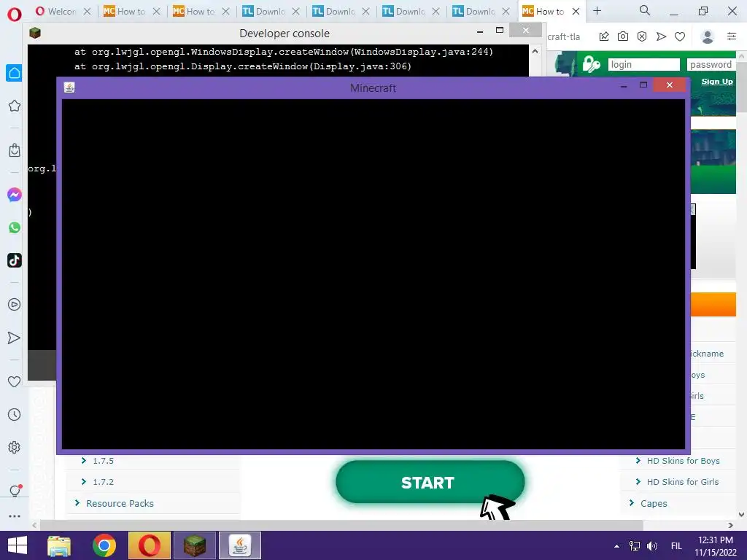This screenshot has width=747, height=560.
Task: Open HD Skins for Boys link
Action: click(x=683, y=461)
